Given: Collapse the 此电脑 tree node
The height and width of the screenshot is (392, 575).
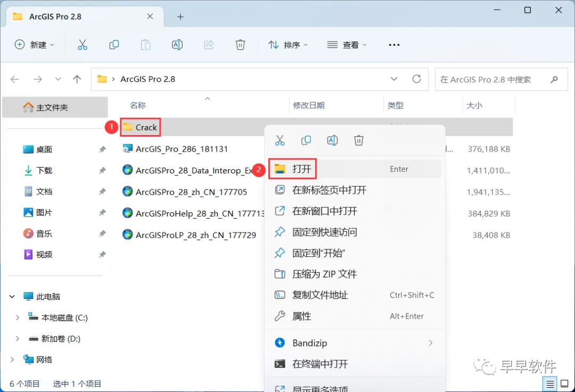Looking at the screenshot, I should coord(12,296).
